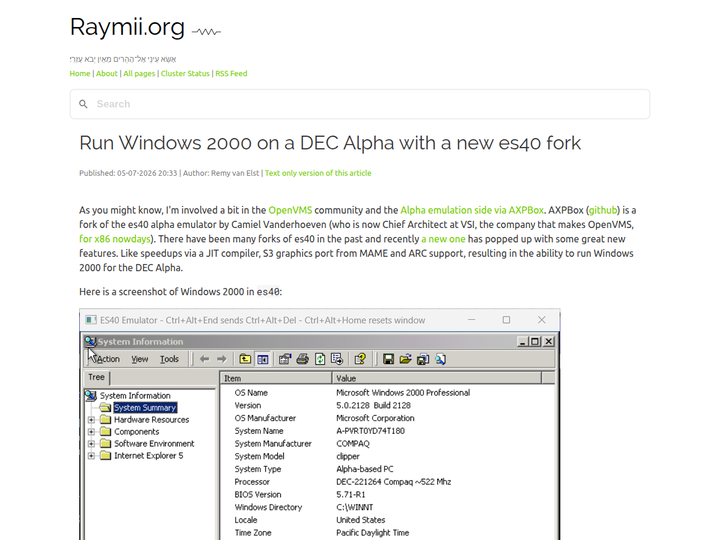
Task: Click into the Search input field
Action: [360, 104]
